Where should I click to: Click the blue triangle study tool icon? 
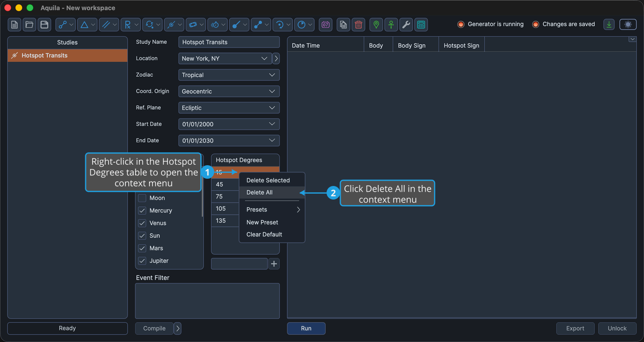tap(87, 25)
